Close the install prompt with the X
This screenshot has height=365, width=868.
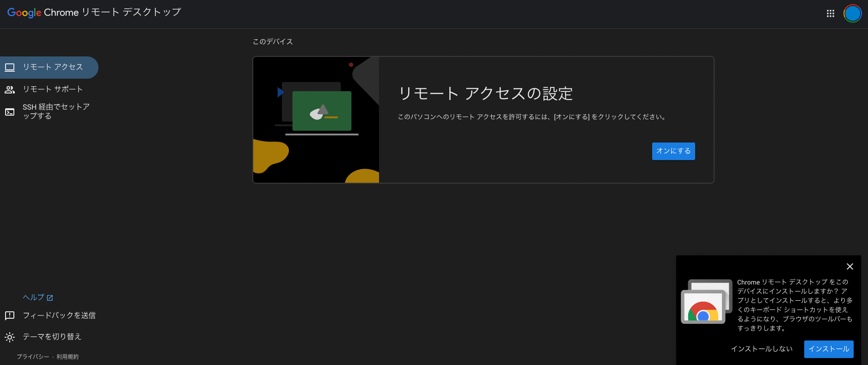[x=850, y=266]
